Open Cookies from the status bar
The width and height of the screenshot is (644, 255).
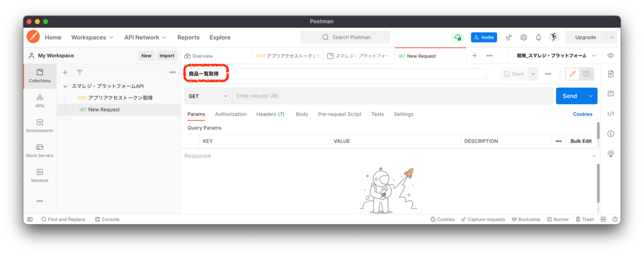click(x=443, y=219)
